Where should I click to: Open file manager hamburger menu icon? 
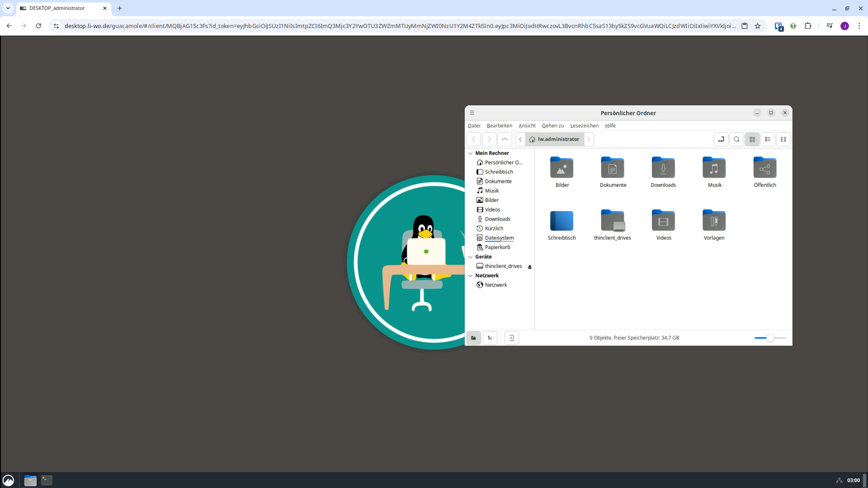point(472,113)
